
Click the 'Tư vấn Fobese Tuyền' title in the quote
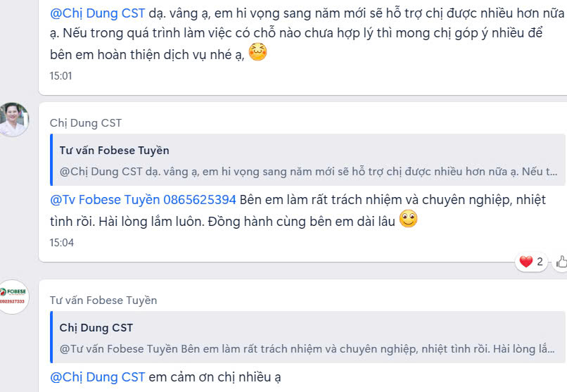pyautogui.click(x=114, y=150)
